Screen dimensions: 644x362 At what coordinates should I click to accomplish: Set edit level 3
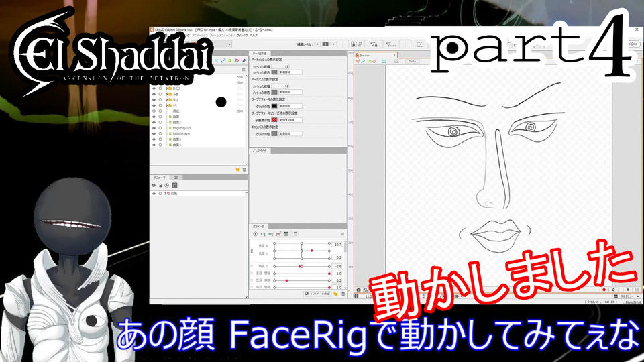click(333, 44)
